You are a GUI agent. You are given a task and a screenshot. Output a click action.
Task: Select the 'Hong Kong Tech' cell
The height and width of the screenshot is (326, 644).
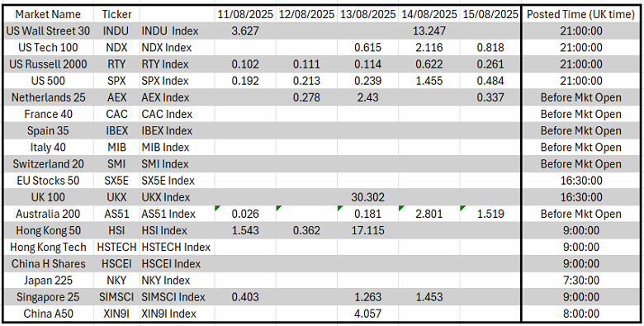pyautogui.click(x=48, y=247)
